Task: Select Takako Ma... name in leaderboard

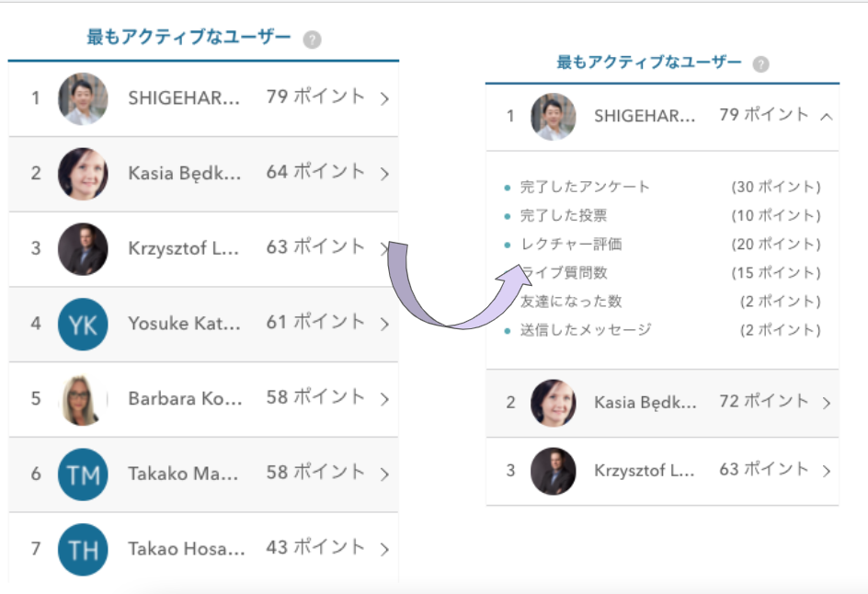Action: 183,474
